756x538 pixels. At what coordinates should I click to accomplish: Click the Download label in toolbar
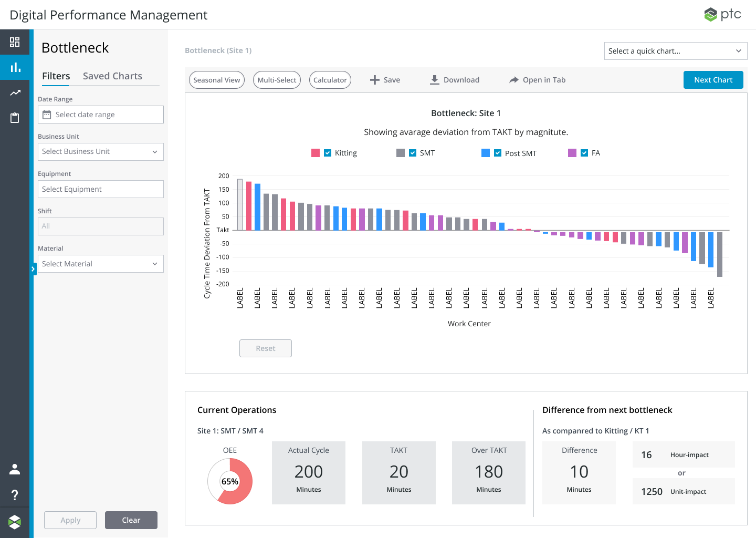[x=461, y=80]
